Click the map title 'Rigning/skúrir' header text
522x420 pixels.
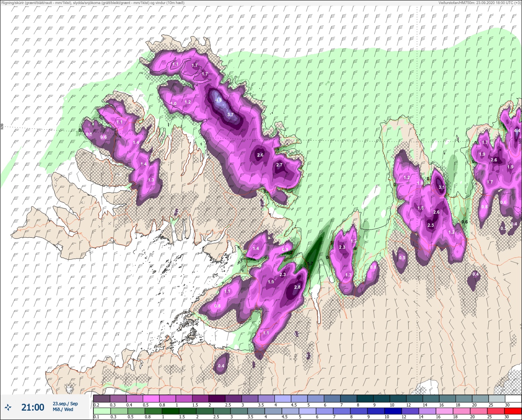(x=13, y=3)
